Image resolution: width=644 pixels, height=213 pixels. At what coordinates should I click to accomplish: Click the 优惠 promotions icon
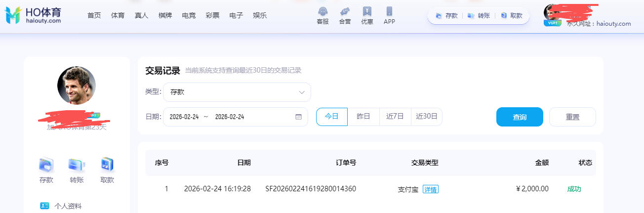[x=367, y=11]
